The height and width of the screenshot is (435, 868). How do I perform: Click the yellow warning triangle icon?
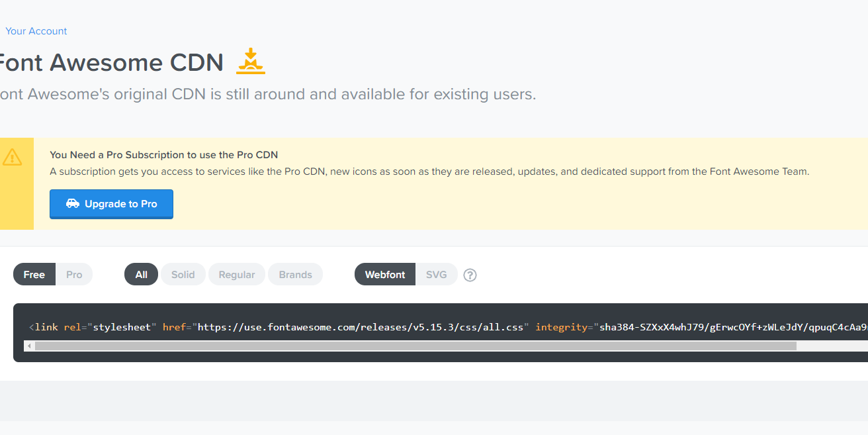point(12,158)
